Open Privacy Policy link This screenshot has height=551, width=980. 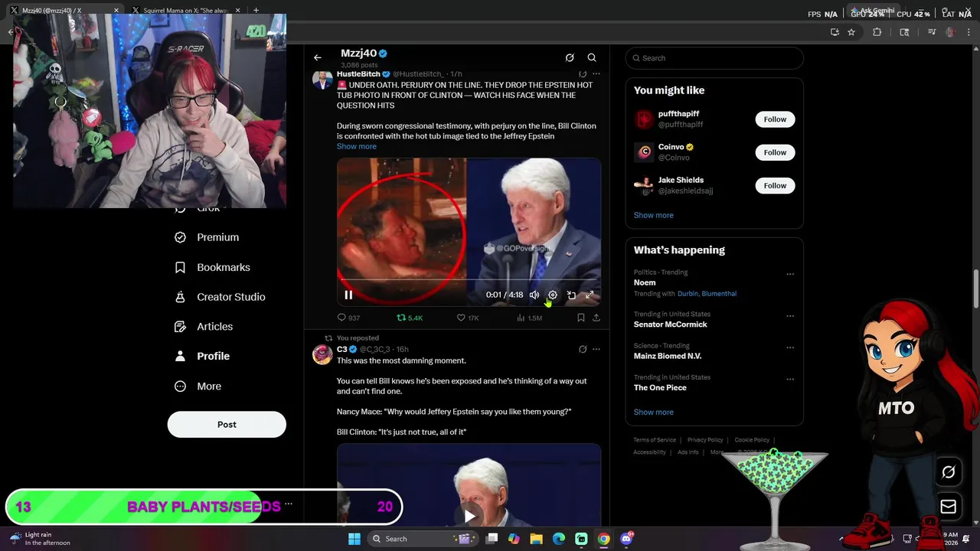pos(705,440)
